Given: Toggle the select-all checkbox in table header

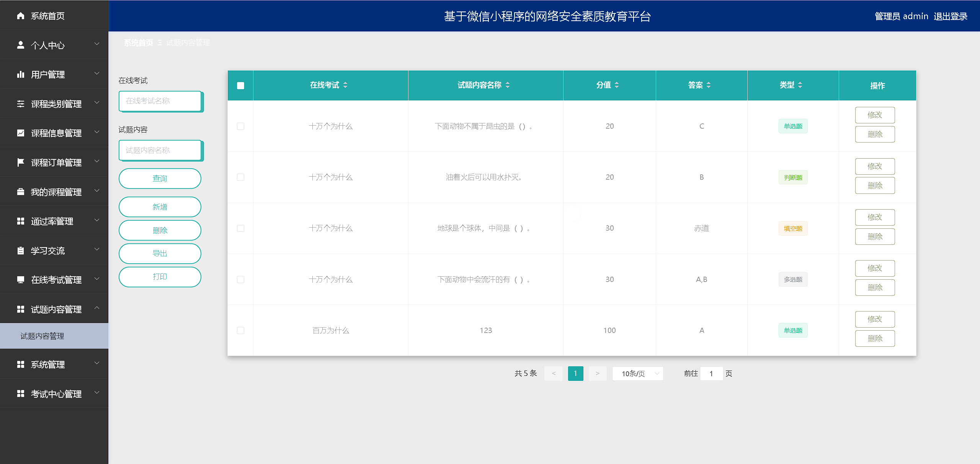Looking at the screenshot, I should (240, 85).
